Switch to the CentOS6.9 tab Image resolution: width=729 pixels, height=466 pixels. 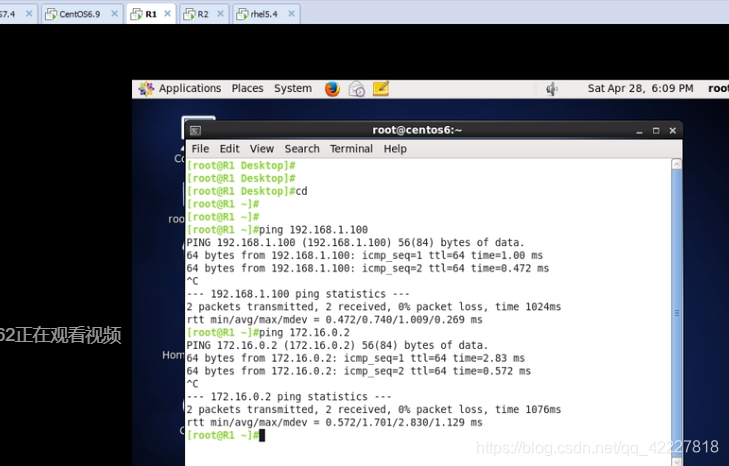pyautogui.click(x=80, y=14)
